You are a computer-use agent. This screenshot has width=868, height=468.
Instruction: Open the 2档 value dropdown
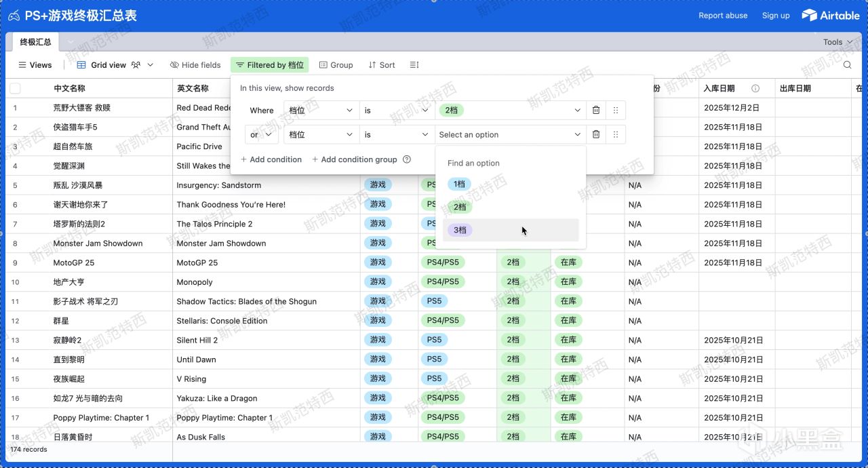click(511, 110)
